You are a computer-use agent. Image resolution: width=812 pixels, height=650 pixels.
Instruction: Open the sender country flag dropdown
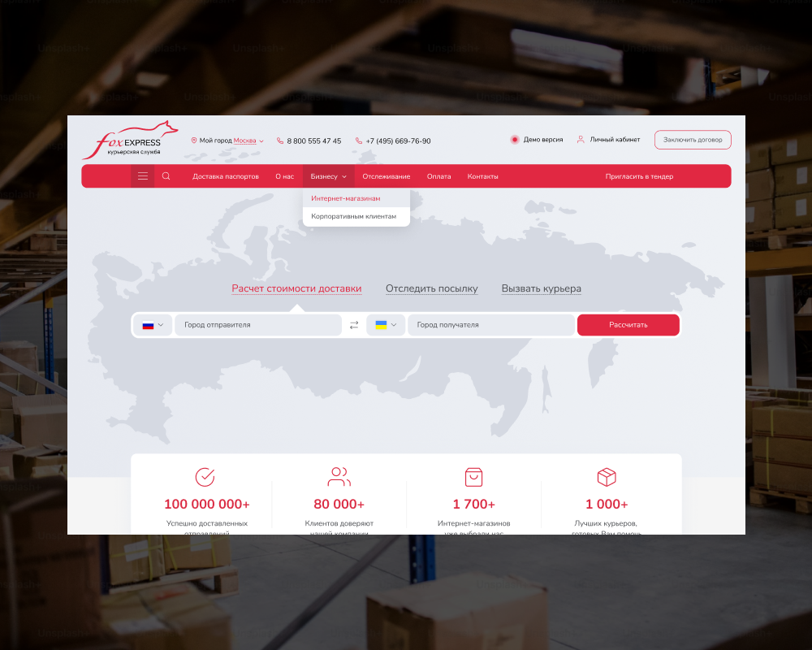click(153, 325)
